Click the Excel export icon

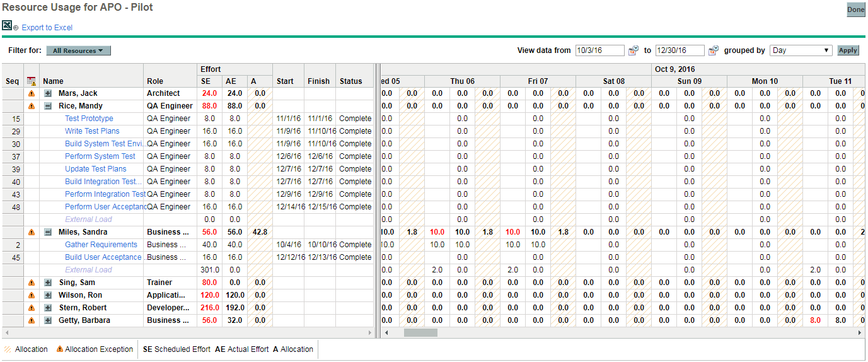point(8,26)
